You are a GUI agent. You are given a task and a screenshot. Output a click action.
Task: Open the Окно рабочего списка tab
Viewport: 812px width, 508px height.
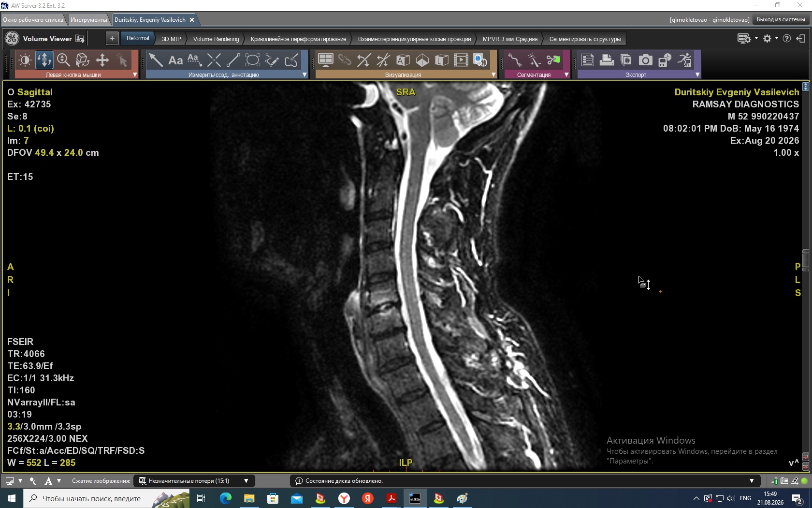pos(33,20)
